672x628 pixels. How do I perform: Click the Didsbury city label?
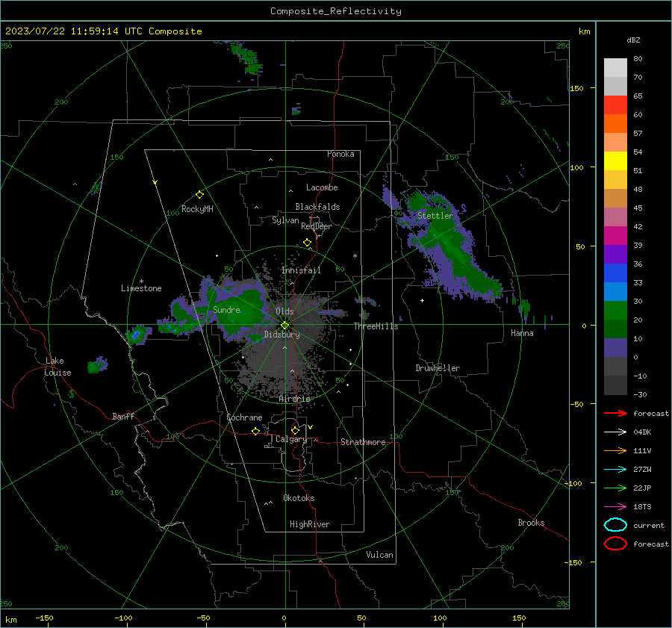[x=281, y=335]
